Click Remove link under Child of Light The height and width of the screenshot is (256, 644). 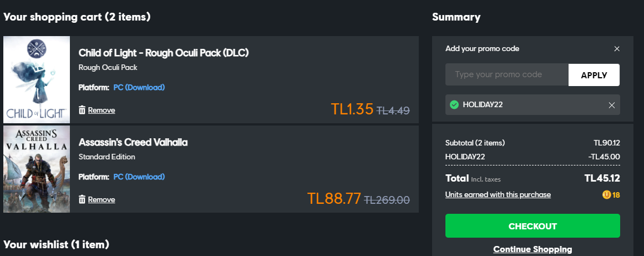102,110
